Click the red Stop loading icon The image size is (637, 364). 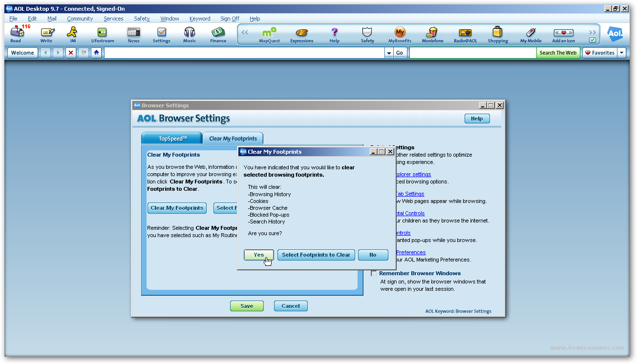tap(71, 53)
